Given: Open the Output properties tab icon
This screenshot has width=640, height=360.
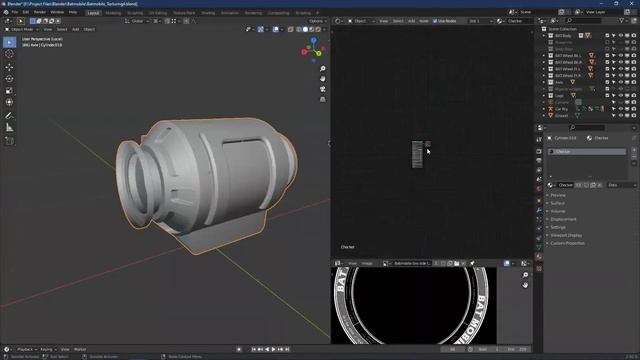Looking at the screenshot, I should [x=539, y=161].
